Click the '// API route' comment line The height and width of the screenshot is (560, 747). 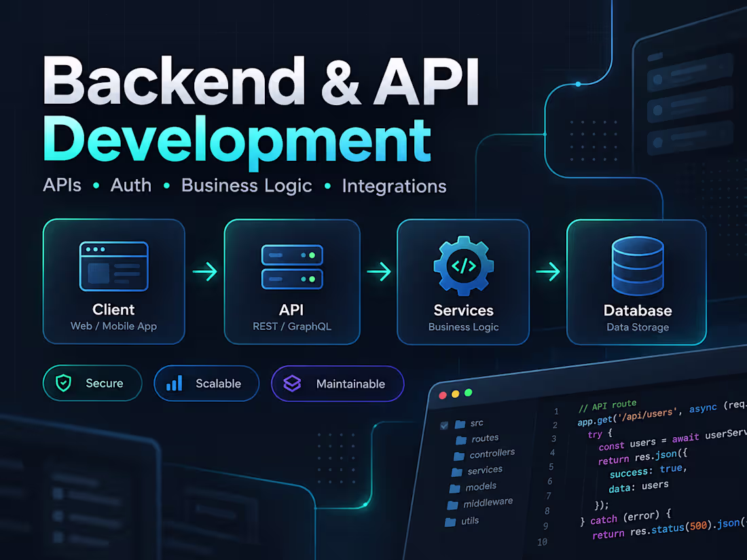(x=607, y=405)
